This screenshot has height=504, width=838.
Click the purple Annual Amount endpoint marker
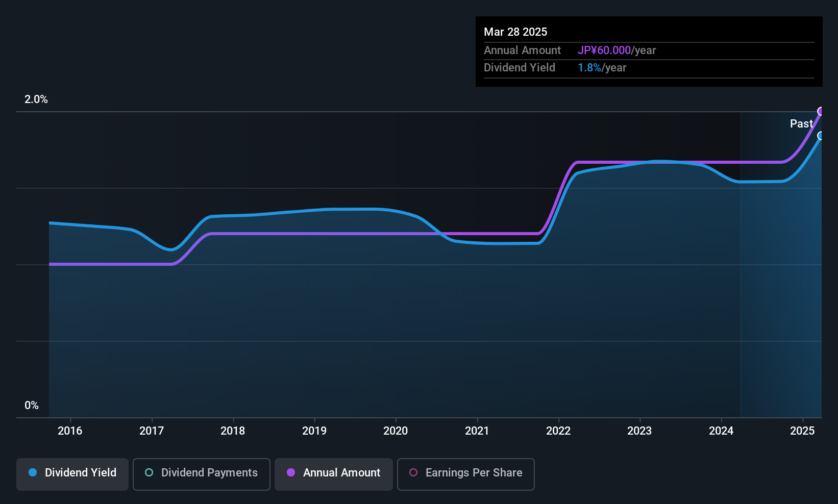[821, 111]
